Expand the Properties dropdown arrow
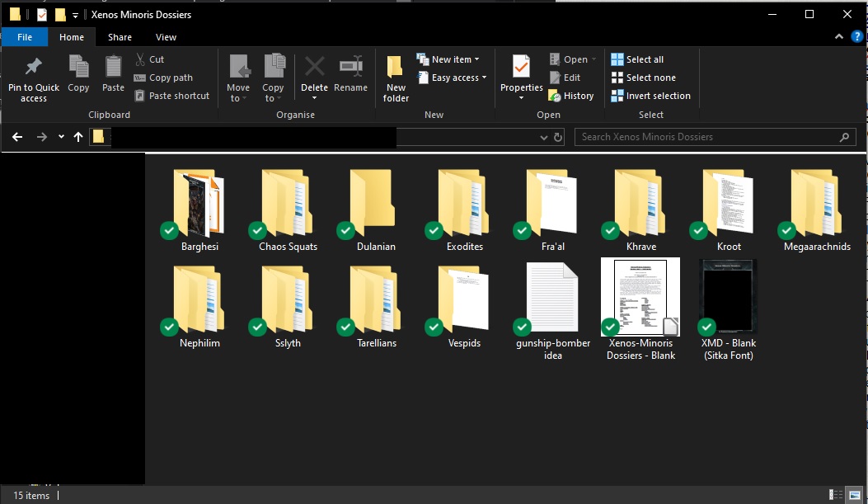 point(521,98)
